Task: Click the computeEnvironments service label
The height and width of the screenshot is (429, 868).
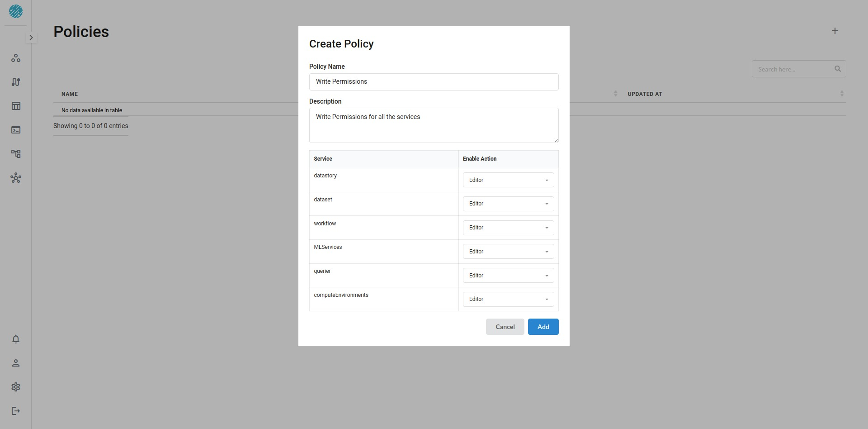Action: pyautogui.click(x=341, y=295)
